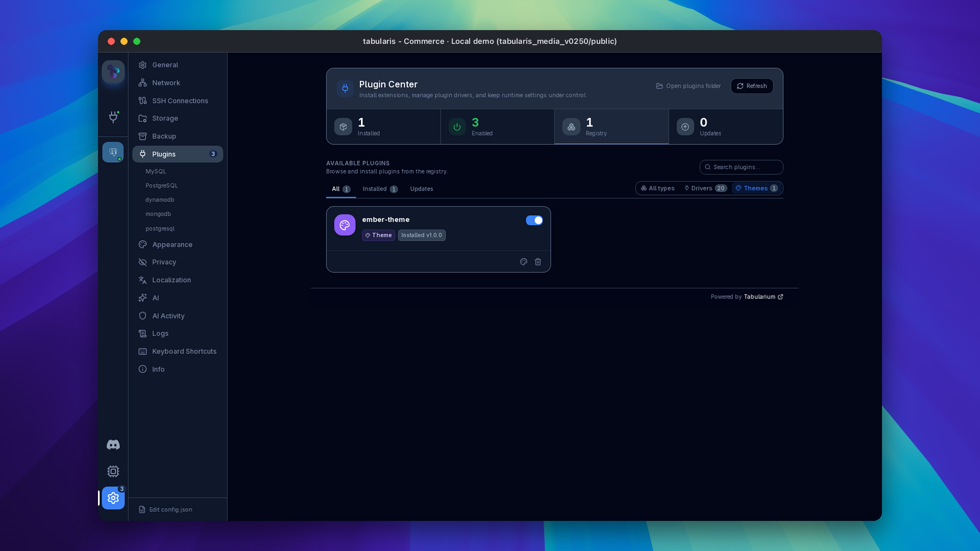Image resolution: width=980 pixels, height=551 pixels.
Task: Open Backup settings section
Action: [x=178, y=136]
